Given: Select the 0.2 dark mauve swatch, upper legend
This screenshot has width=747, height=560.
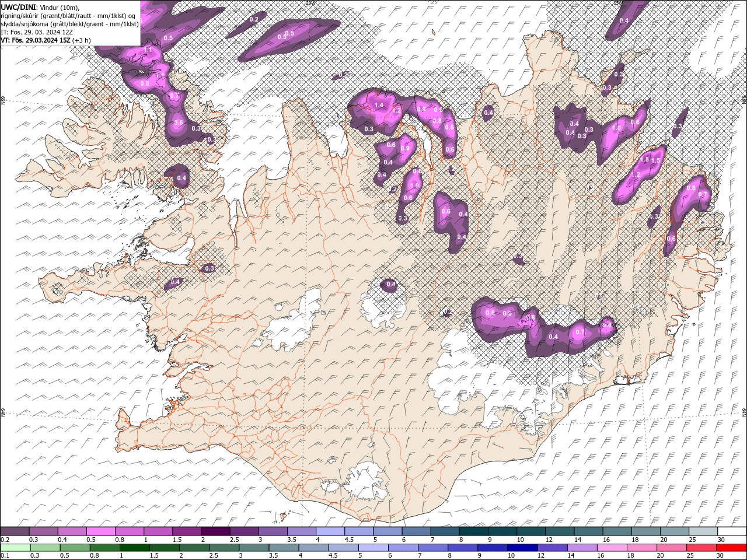Looking at the screenshot, I should [x=15, y=531].
